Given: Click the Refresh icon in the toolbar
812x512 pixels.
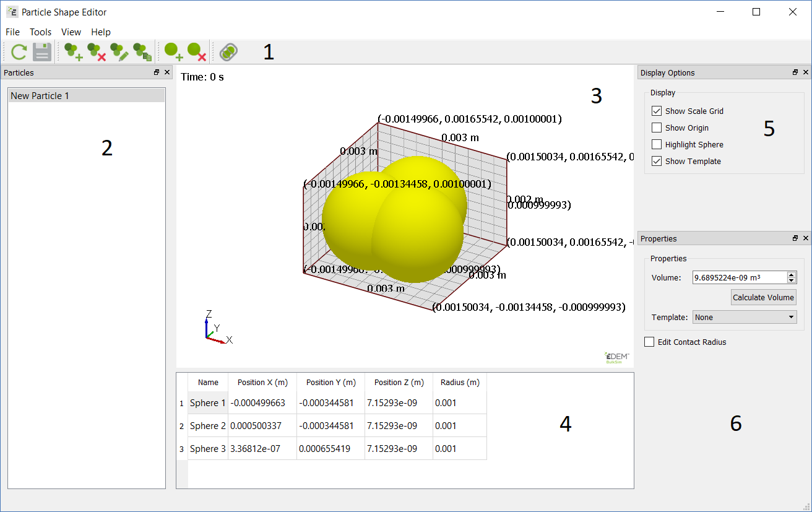Looking at the screenshot, I should point(19,52).
